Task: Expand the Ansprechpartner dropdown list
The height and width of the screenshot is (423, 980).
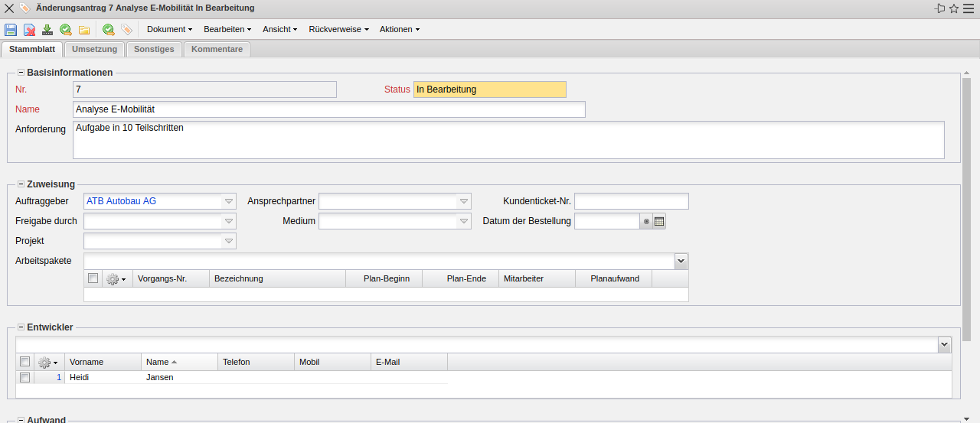Action: click(463, 201)
